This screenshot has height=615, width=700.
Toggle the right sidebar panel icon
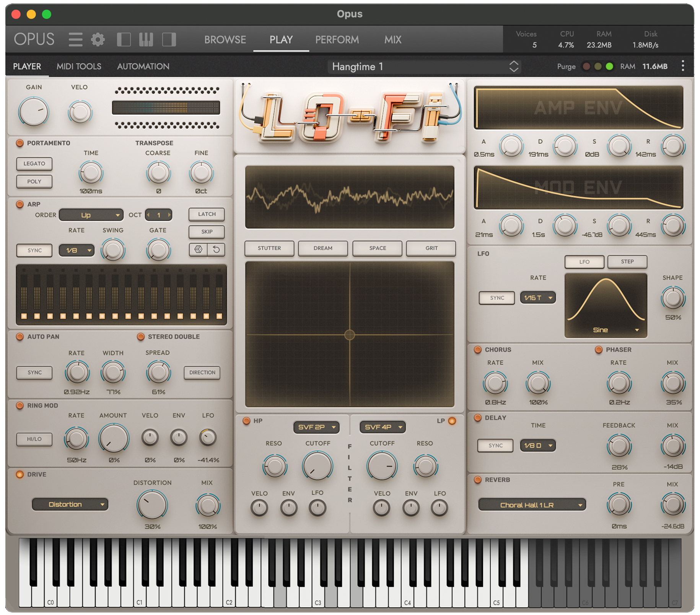click(169, 39)
